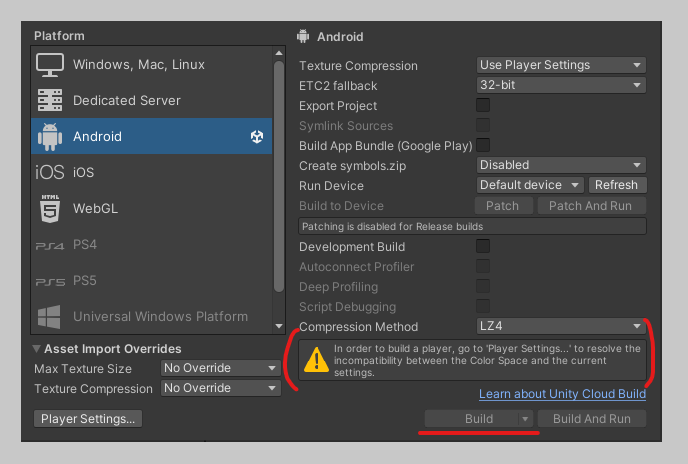
Task: Click platform list scroll up arrow
Action: coord(279,53)
